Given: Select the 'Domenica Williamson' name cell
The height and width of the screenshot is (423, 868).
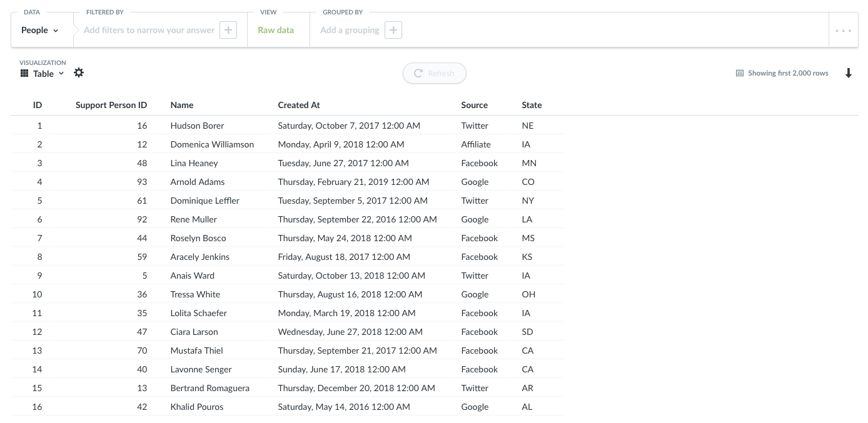Looking at the screenshot, I should [212, 144].
